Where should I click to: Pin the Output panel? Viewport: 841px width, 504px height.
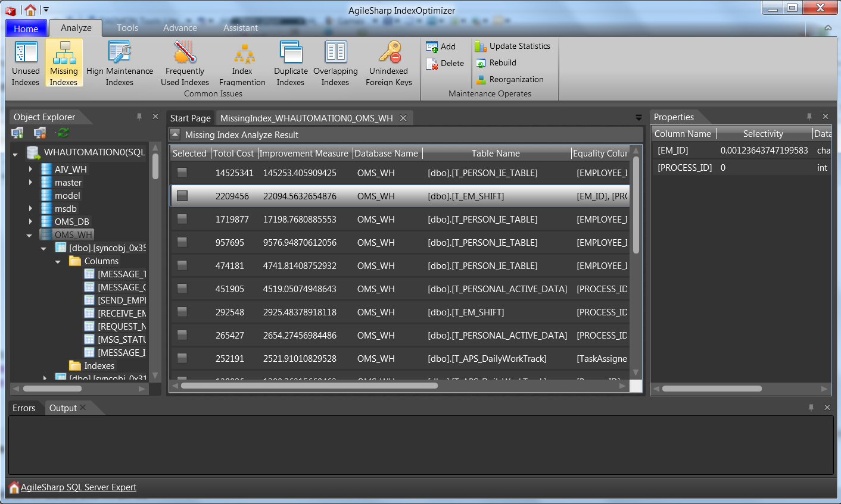(x=811, y=408)
